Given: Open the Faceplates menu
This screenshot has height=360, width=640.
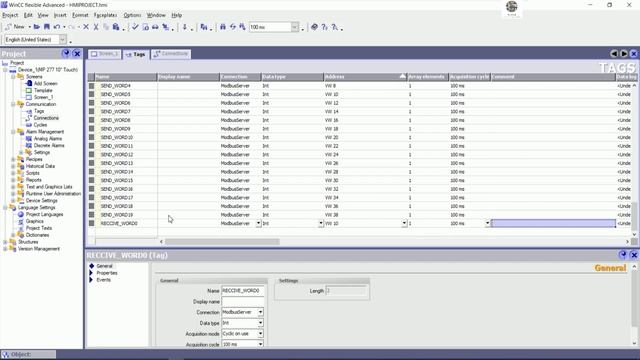Looking at the screenshot, I should coord(105,15).
